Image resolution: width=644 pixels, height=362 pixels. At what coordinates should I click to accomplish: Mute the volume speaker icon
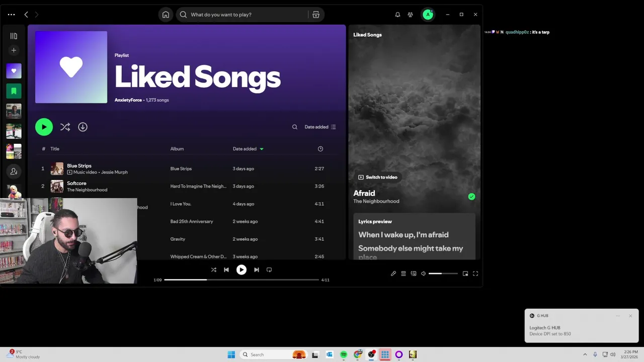pyautogui.click(x=424, y=274)
